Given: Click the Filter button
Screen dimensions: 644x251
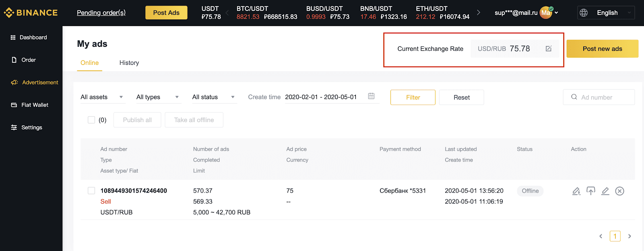Looking at the screenshot, I should point(413,97).
